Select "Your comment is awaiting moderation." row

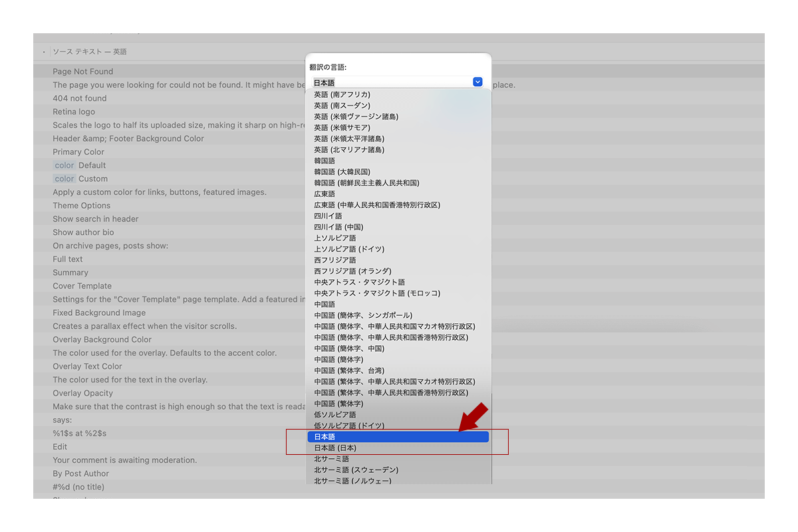125,460
